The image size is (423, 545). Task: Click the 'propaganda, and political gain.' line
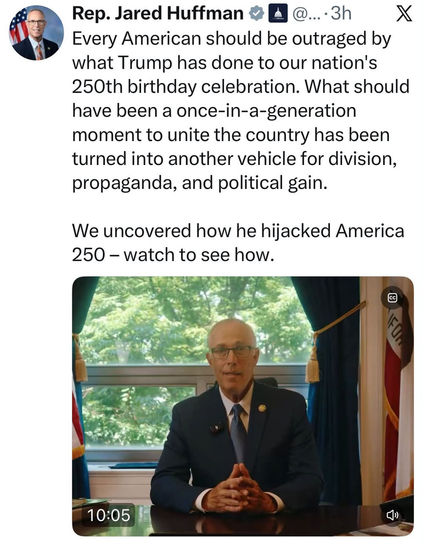click(200, 183)
